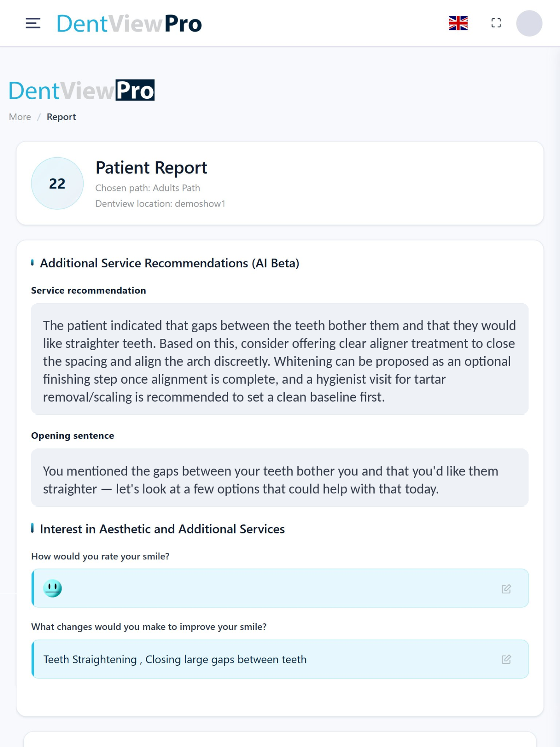
Task: Edit the smile improvement changes answer
Action: pyautogui.click(x=506, y=659)
